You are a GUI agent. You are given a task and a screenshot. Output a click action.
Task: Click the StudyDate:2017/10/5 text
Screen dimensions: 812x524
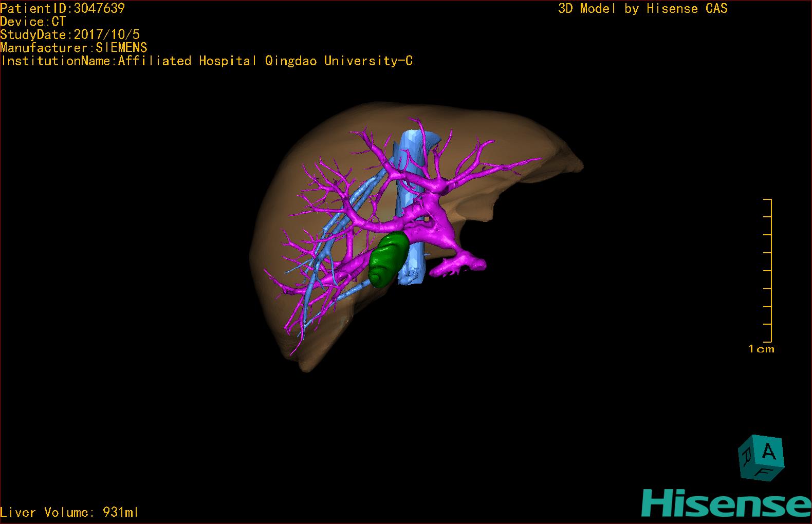(70, 34)
